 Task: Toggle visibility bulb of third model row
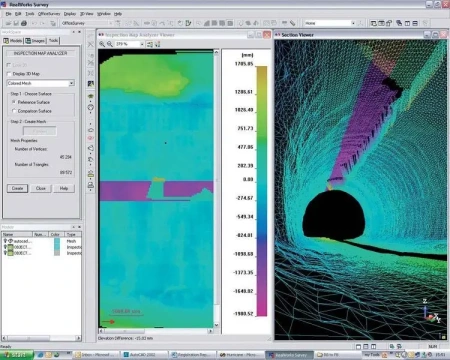5,253
